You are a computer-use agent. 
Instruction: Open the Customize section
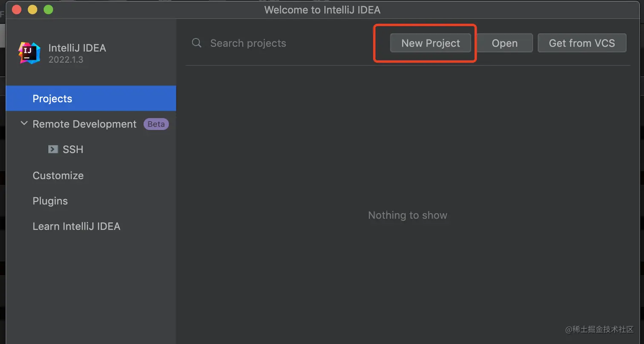58,175
